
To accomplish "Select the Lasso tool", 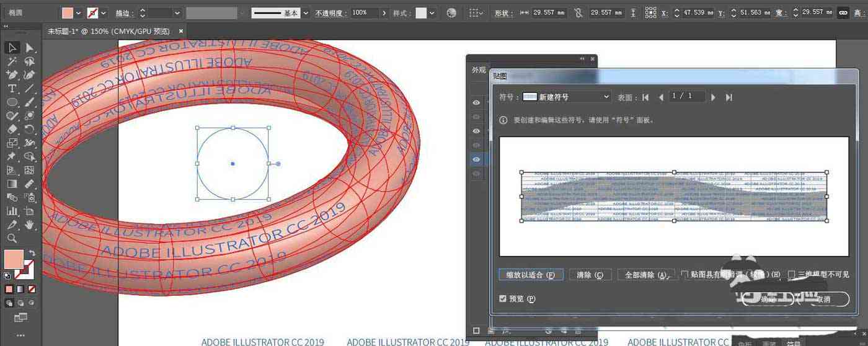I will (29, 61).
